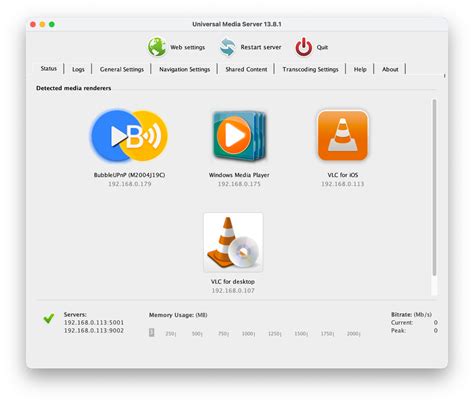Click the VLC for desktop label
This screenshot has width=474, height=403.
233,282
